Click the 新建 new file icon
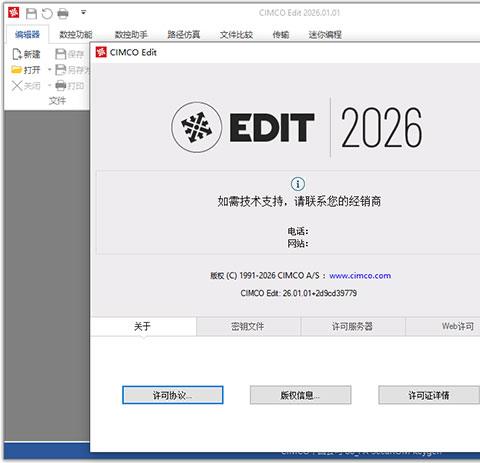 [x=17, y=54]
